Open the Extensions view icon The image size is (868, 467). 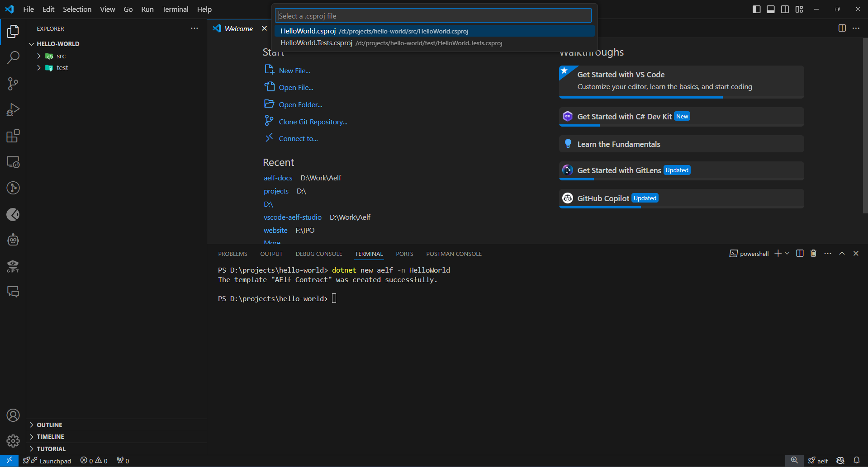tap(13, 136)
